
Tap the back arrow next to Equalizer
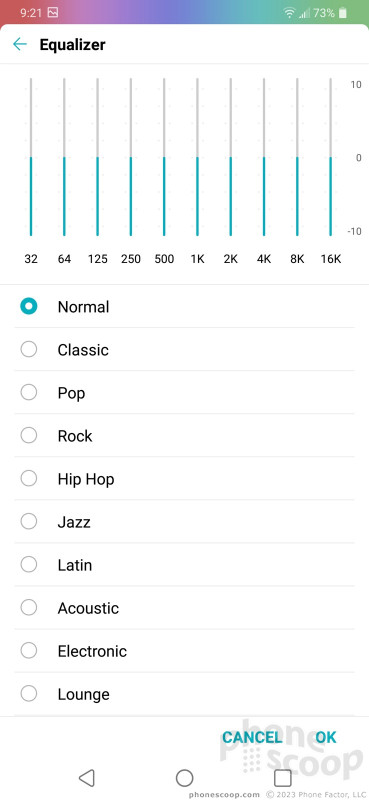pos(20,44)
